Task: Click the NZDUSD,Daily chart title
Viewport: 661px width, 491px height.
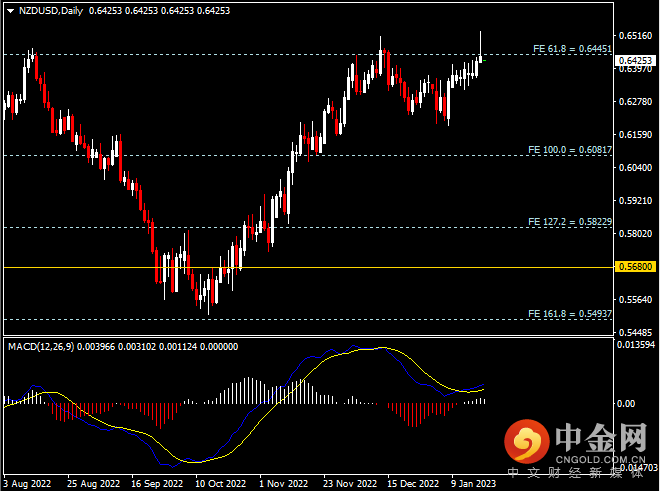Action: point(50,10)
